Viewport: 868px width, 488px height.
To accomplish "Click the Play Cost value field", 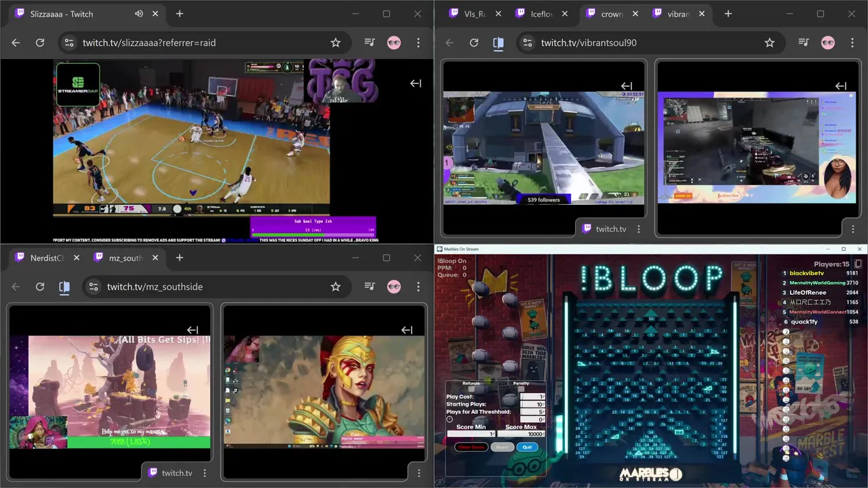I will point(532,396).
